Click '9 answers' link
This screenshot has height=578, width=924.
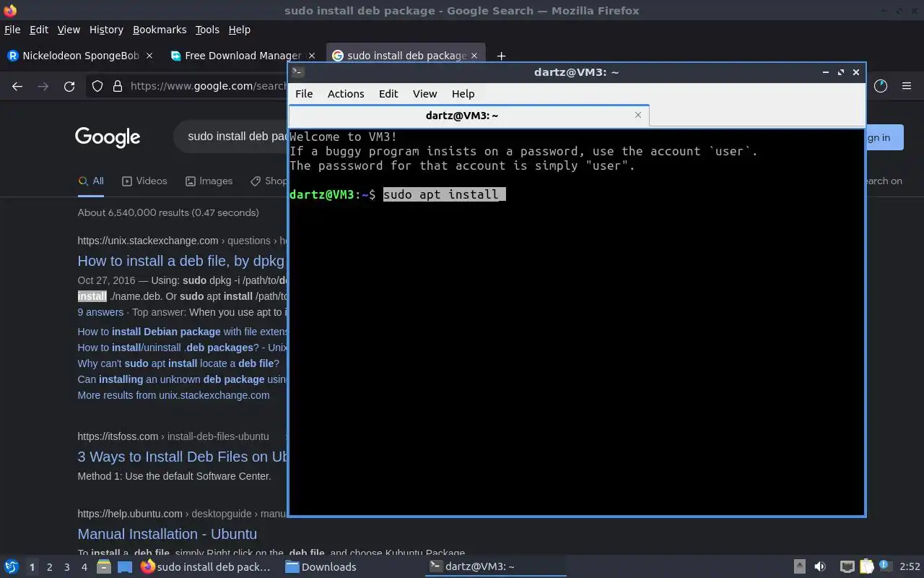(x=100, y=312)
